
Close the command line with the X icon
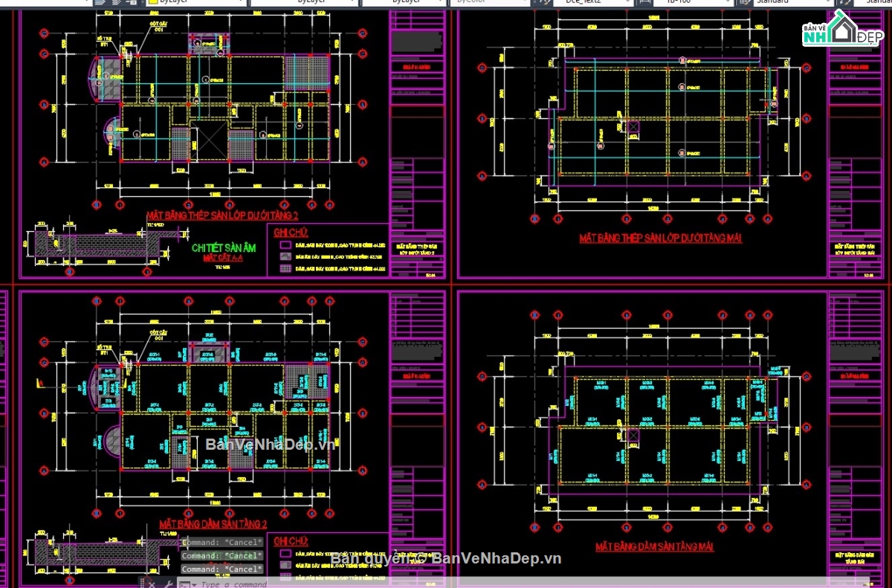(152, 584)
